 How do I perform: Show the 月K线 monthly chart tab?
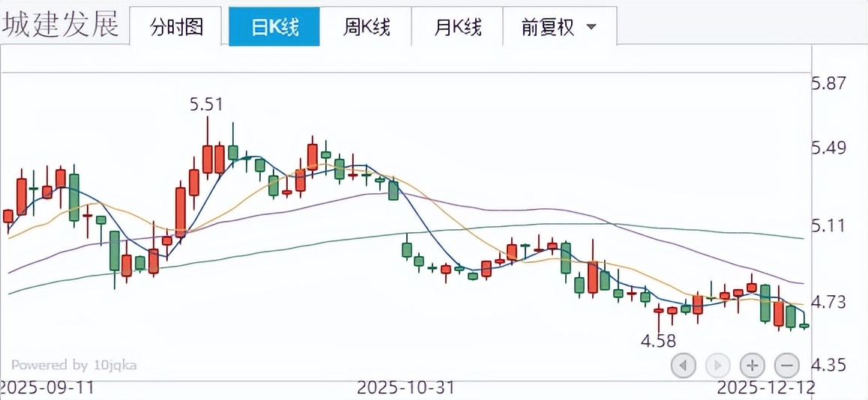tap(458, 28)
